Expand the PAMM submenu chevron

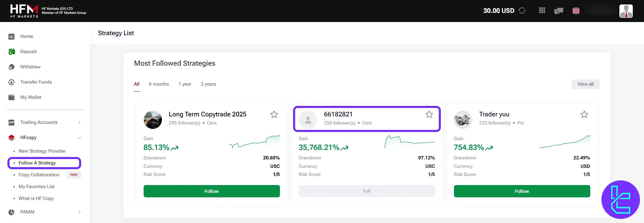coord(79,212)
